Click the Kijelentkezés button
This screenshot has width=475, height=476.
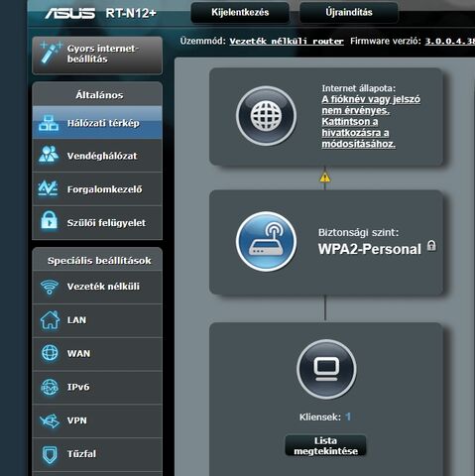[x=240, y=13]
